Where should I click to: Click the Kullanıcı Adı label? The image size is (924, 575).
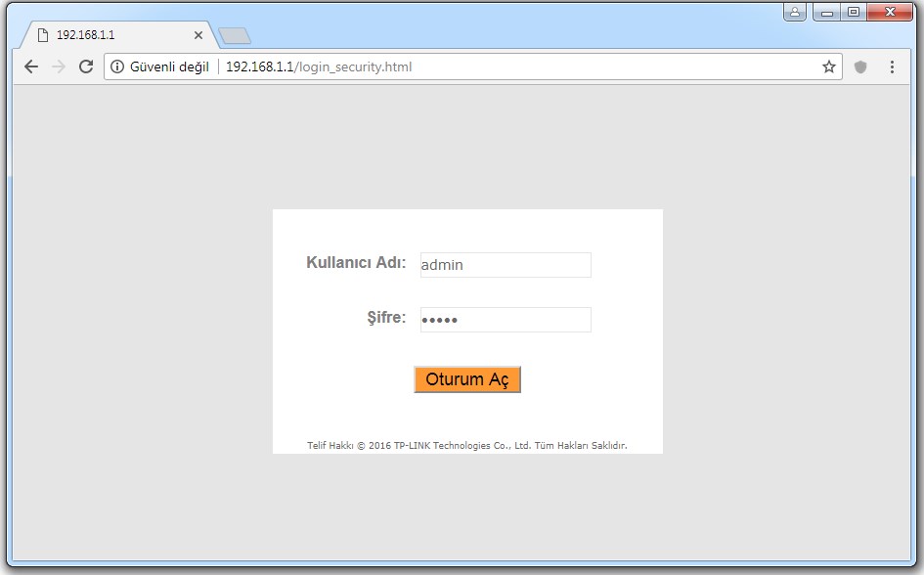356,262
